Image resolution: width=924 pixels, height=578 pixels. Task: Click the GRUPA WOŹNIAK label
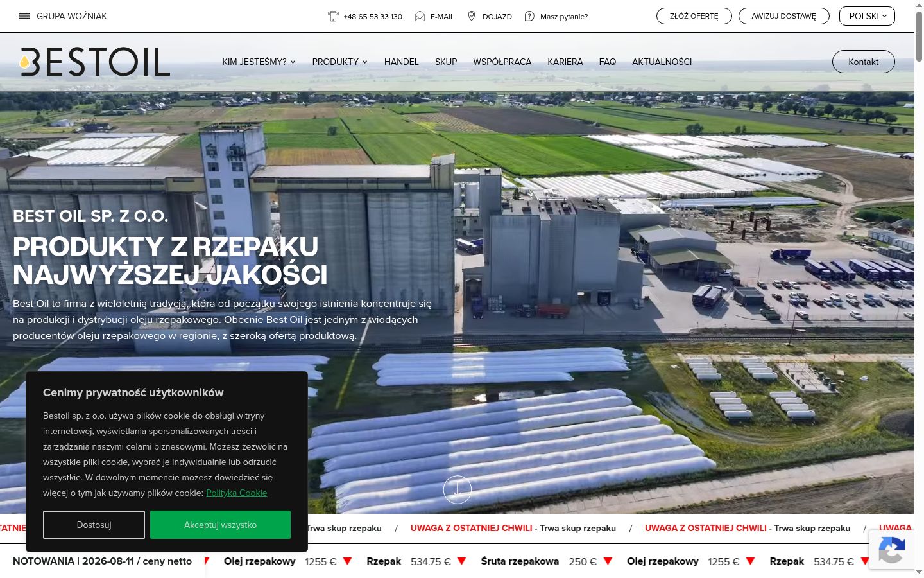(x=72, y=16)
